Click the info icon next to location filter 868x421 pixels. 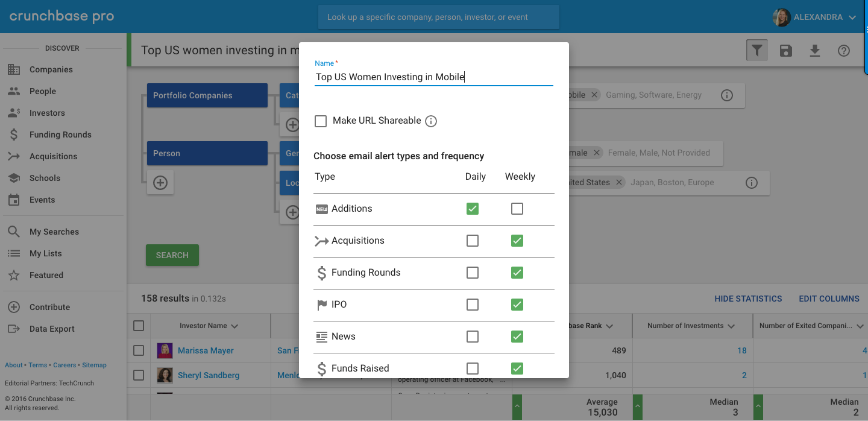[751, 183]
